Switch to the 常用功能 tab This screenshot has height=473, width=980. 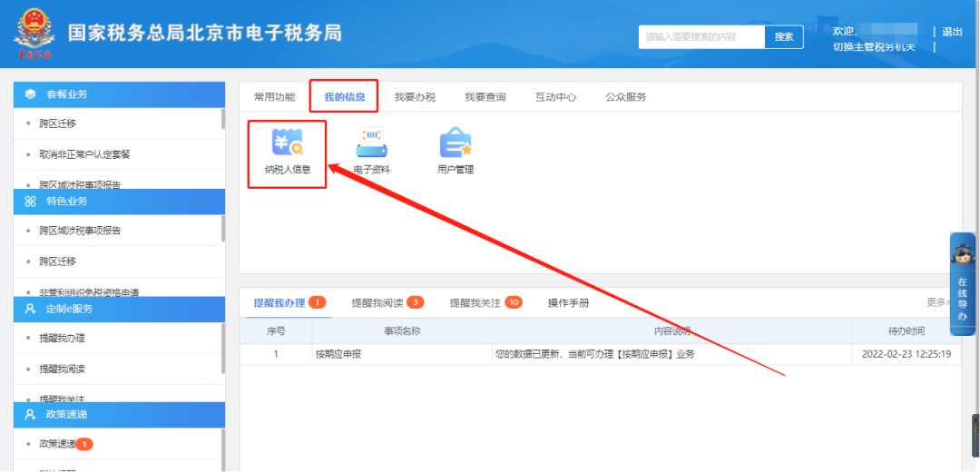[x=274, y=97]
